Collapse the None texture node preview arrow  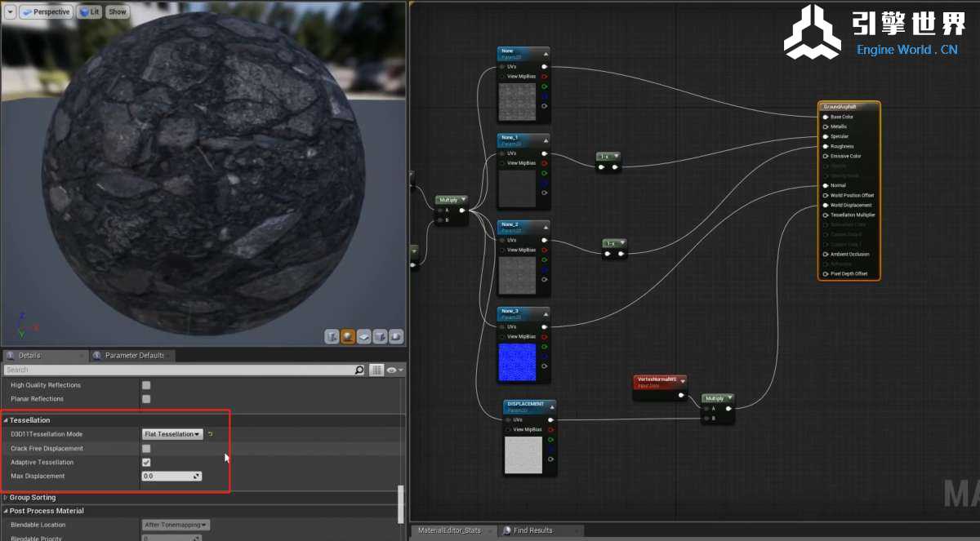click(544, 54)
